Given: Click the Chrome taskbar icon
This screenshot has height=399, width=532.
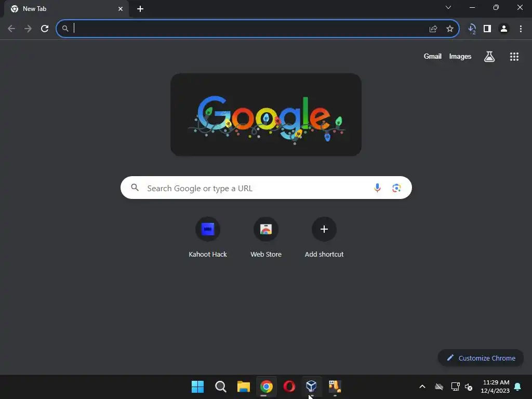Looking at the screenshot, I should click(267, 387).
